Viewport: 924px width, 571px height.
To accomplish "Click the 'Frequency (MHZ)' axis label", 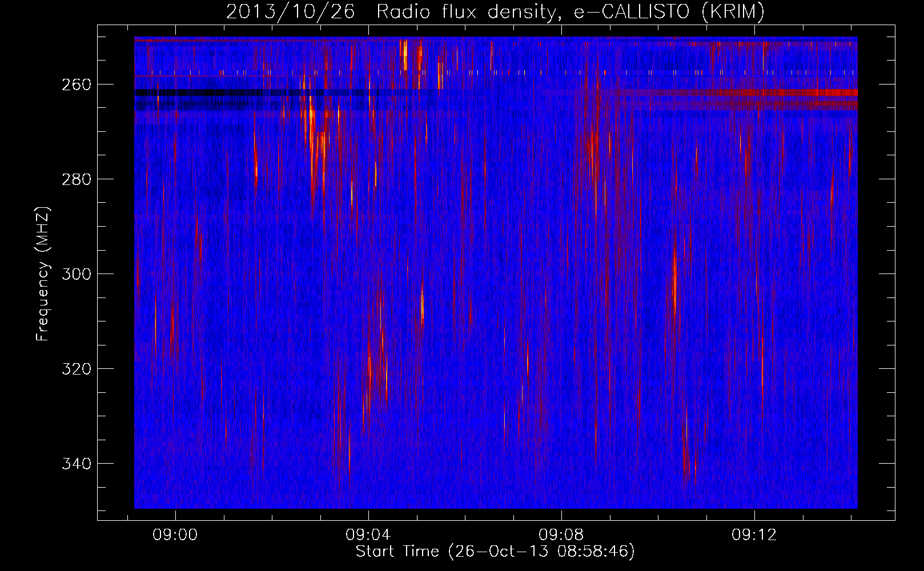I will pyautogui.click(x=43, y=274).
